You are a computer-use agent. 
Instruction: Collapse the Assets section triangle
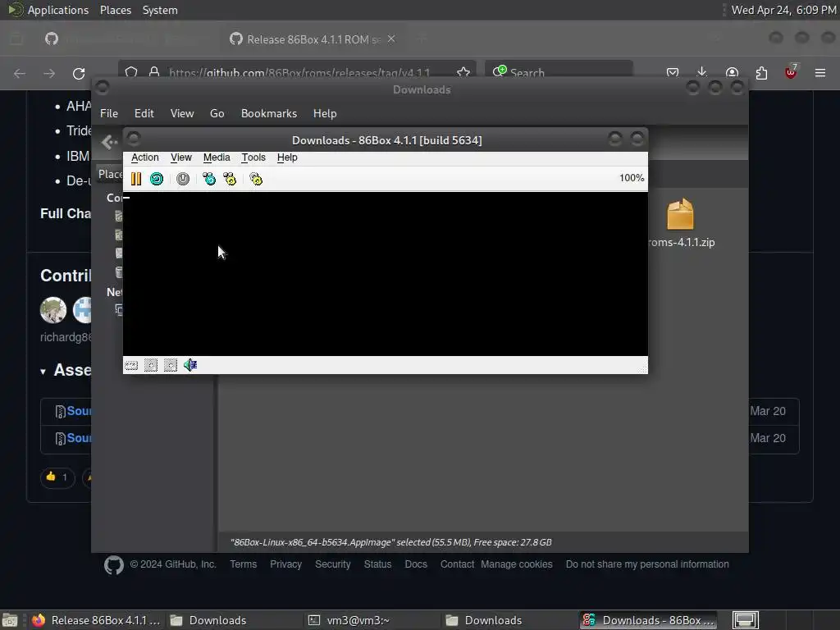[43, 372]
